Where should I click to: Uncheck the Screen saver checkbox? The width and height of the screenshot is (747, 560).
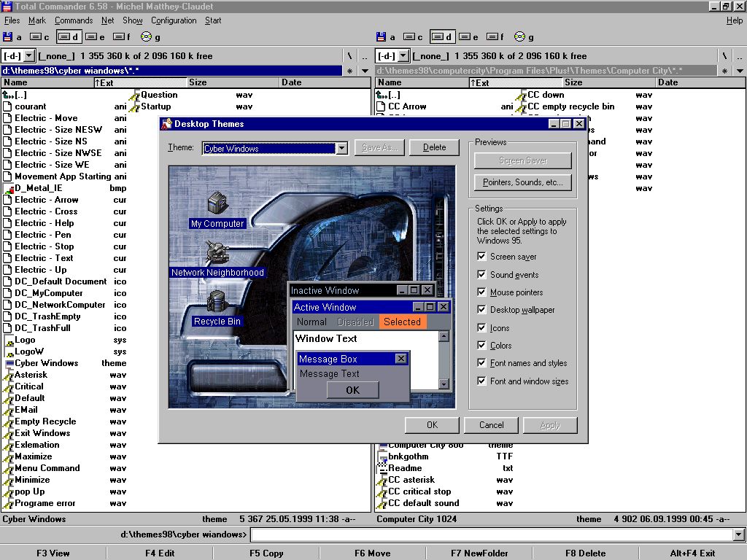coord(481,257)
